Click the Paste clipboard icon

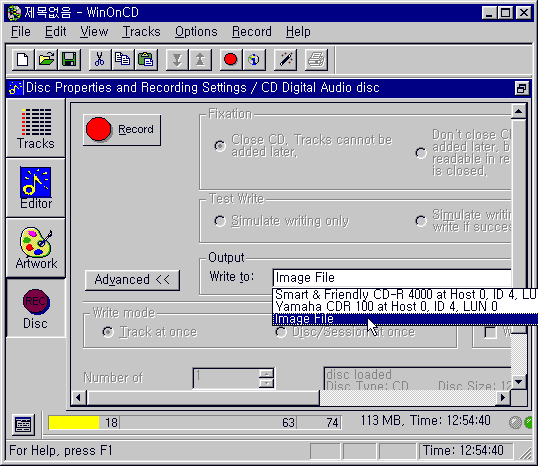(x=146, y=60)
